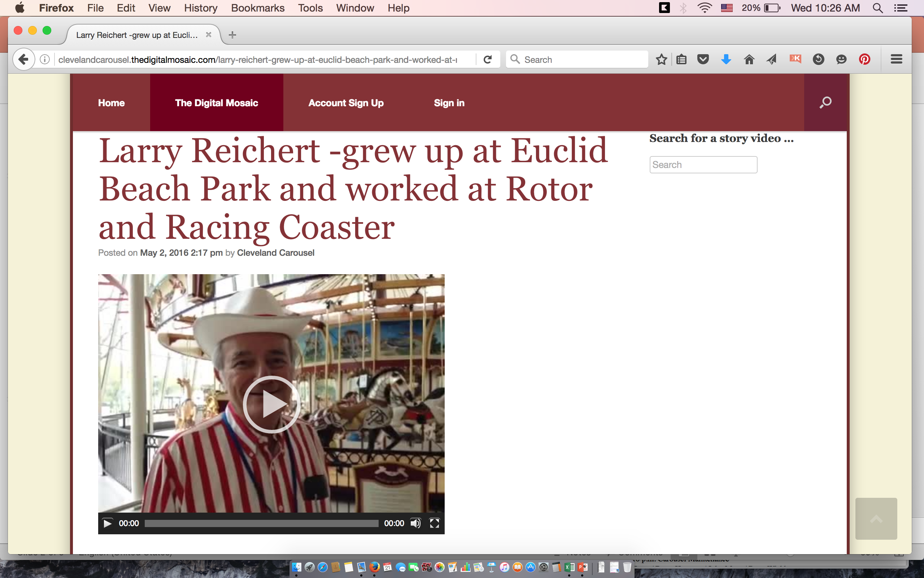Open the View menu

159,8
